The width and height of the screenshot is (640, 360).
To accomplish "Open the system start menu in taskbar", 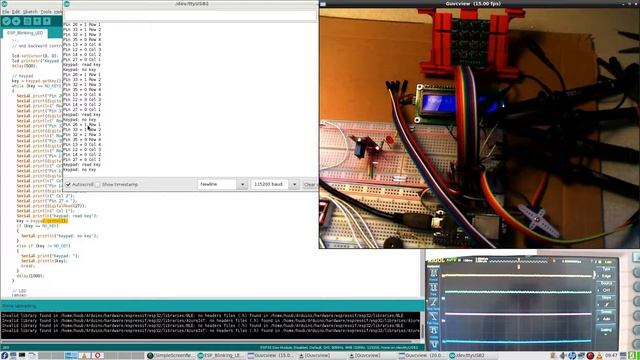I will (4, 356).
